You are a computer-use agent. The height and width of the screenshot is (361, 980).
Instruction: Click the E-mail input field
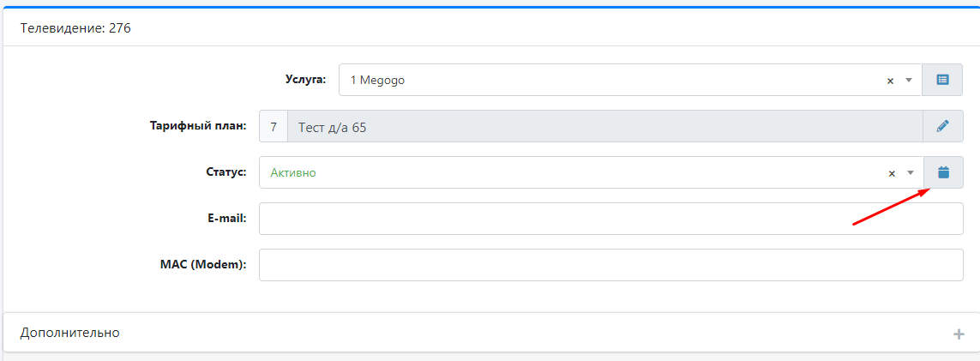(x=610, y=219)
